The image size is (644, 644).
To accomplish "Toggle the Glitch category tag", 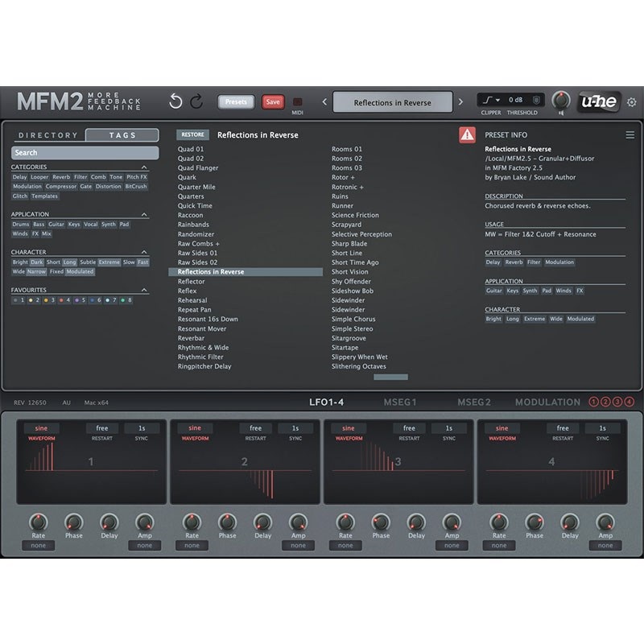I will coord(19,196).
